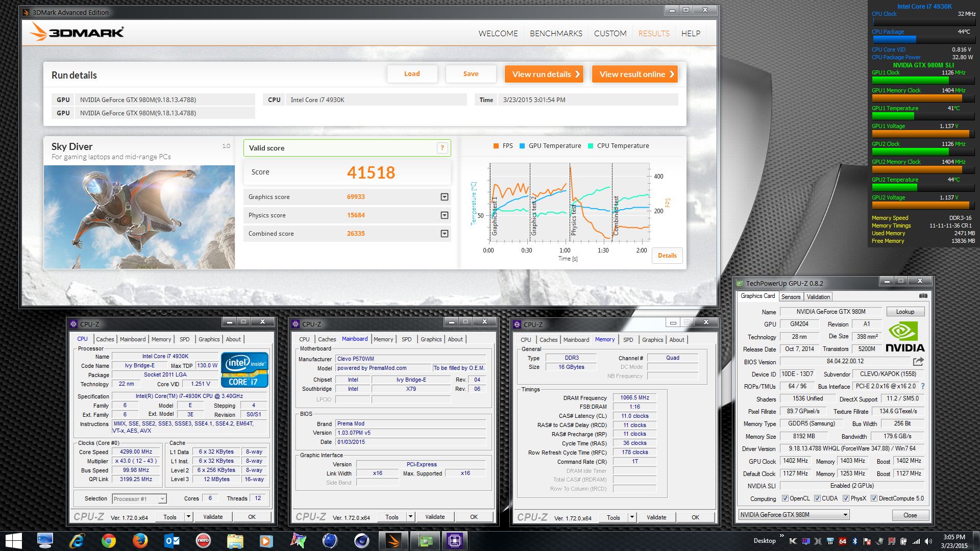Toggle the OpenCL checkbox
The width and height of the screenshot is (980, 551).
click(785, 498)
